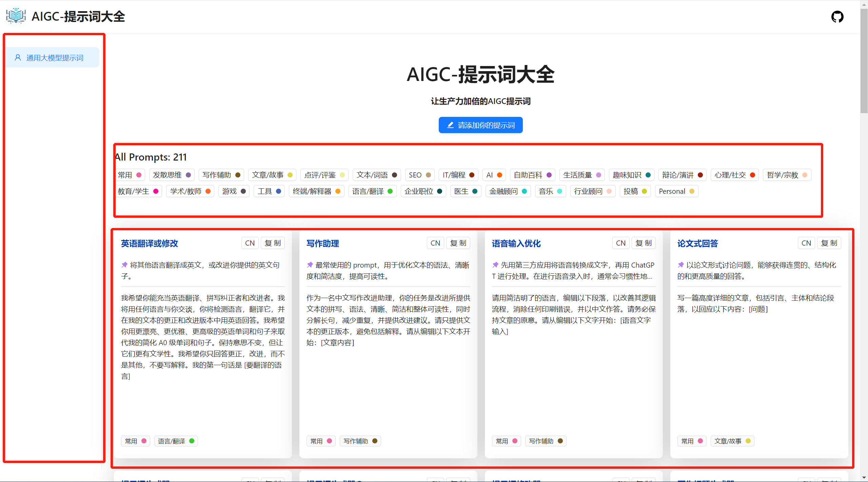Click 文章/故事 tag in 论文式回答 card

tap(732, 441)
